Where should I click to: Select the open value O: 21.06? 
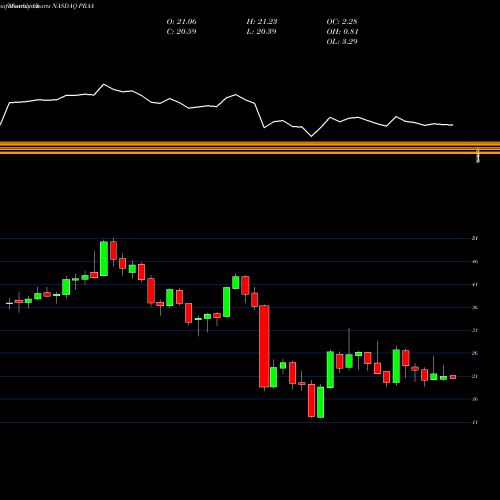(181, 22)
